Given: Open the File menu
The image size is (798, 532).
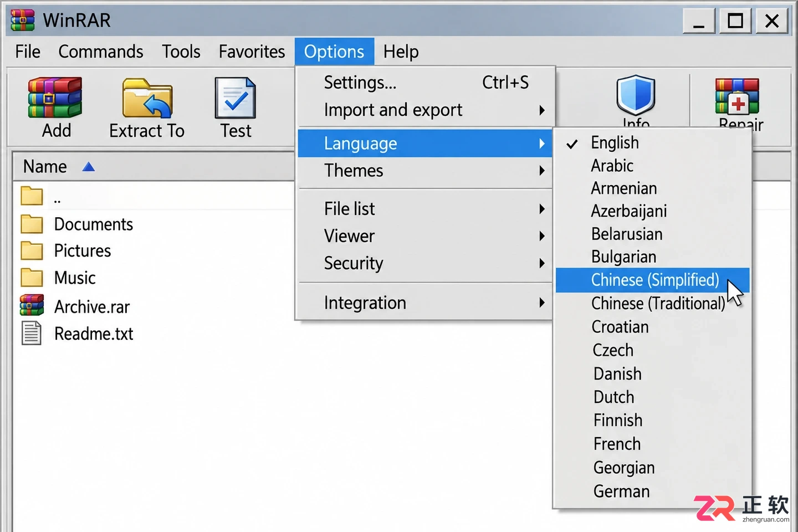Looking at the screenshot, I should coord(28,52).
